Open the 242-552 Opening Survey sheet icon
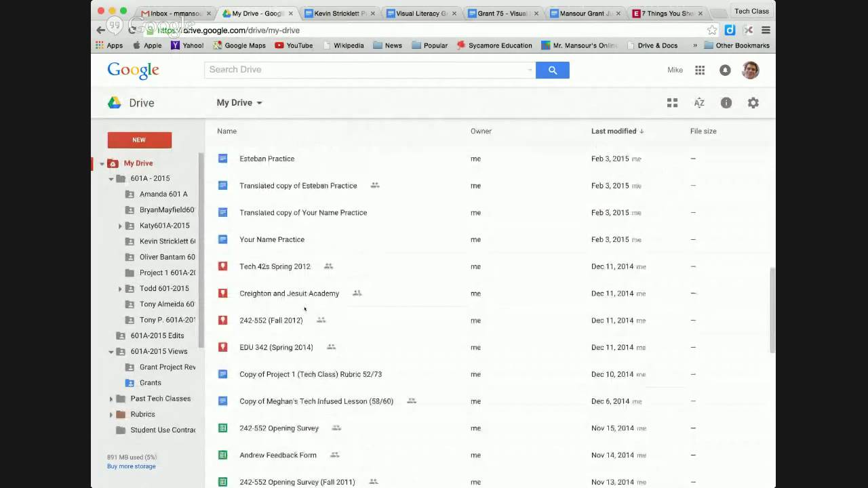Screen dimensions: 868x488 click(222, 428)
